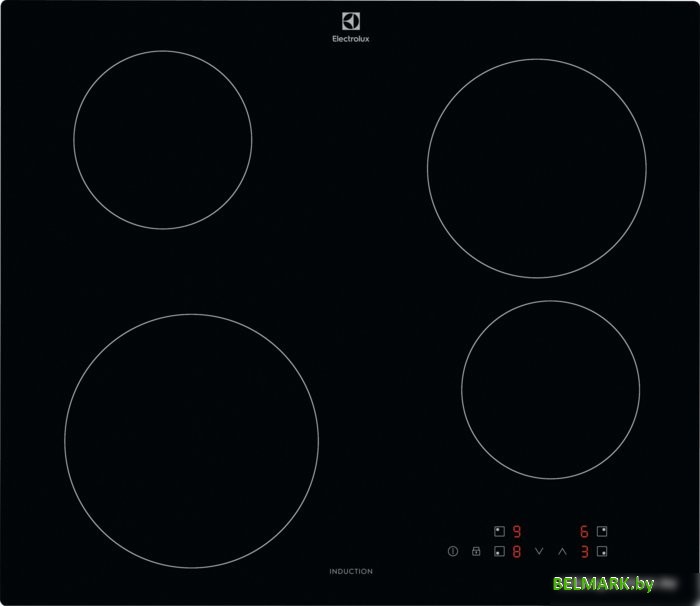Click the large front-left cooking zone
Screen dimensions: 700x606
coord(191,441)
